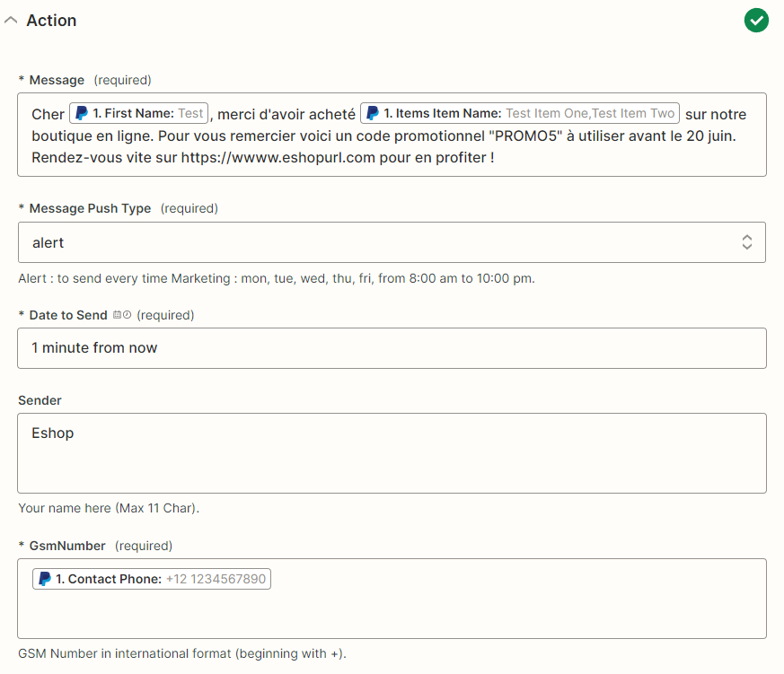Click the PayPal icon in First Name pill
This screenshot has height=674, width=784.
(82, 113)
